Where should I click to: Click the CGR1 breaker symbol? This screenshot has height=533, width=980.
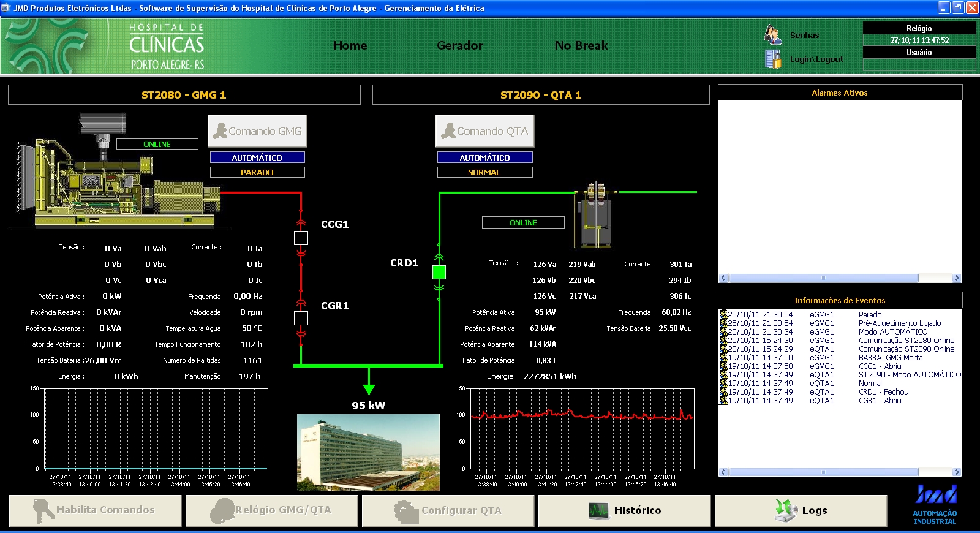(301, 318)
